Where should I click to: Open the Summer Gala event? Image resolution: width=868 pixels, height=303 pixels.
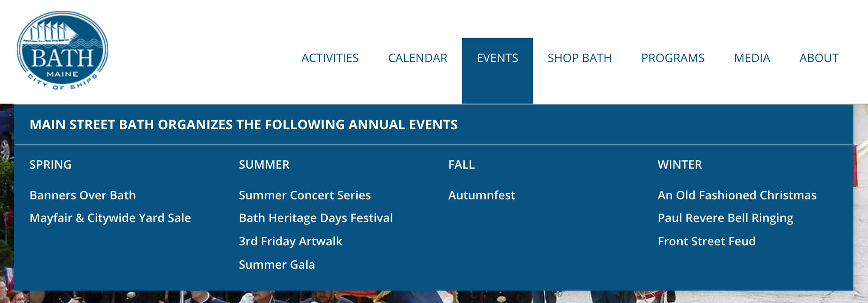click(x=276, y=264)
